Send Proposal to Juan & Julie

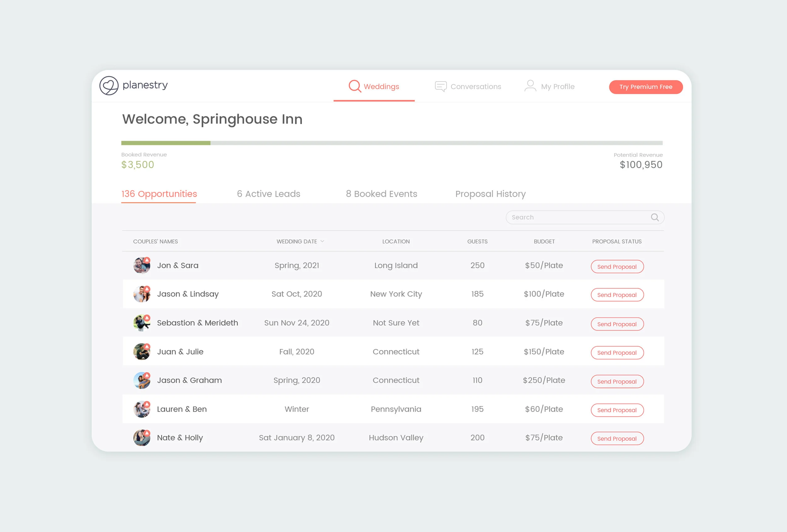[x=617, y=353]
